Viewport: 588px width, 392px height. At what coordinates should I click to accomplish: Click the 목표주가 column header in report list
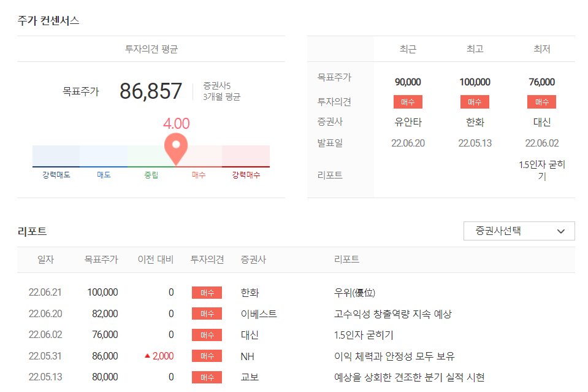(x=101, y=259)
